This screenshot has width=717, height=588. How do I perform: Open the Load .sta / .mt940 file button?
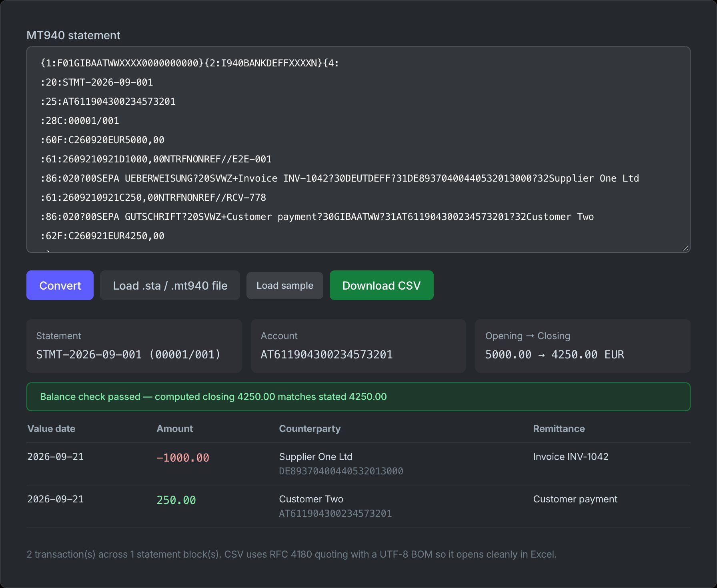point(170,285)
